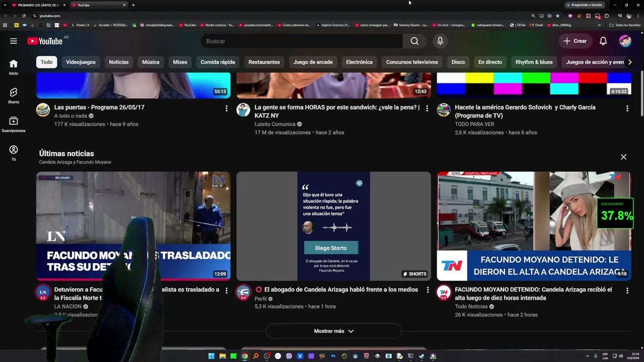The image size is (644, 362).
Task: Open the browser tab search dropdown
Action: point(5,5)
